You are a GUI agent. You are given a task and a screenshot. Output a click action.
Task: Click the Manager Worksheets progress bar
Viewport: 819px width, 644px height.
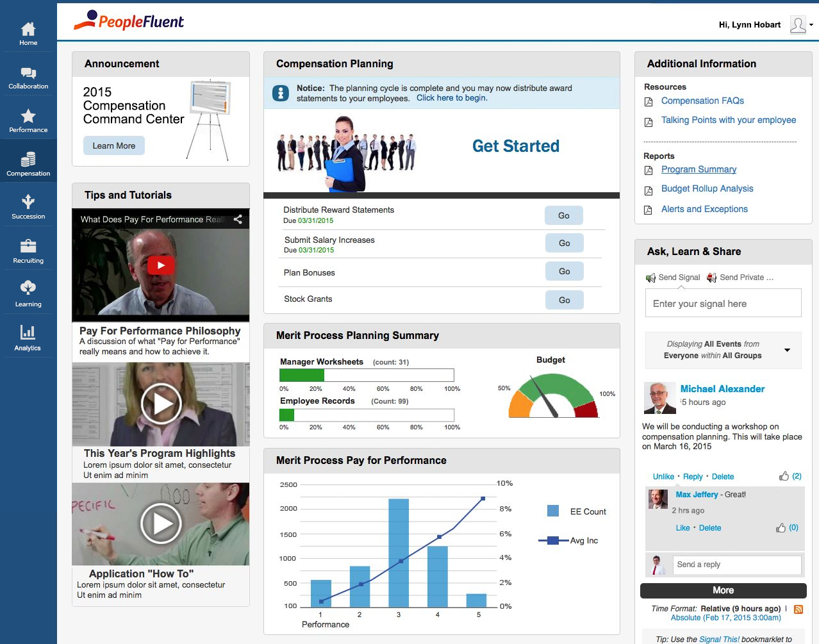(367, 374)
